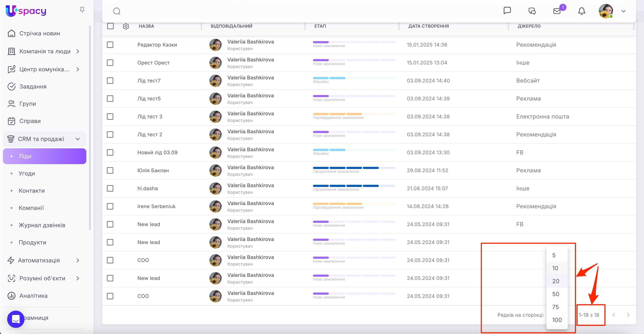Open the single chat bubble icon

(507, 11)
